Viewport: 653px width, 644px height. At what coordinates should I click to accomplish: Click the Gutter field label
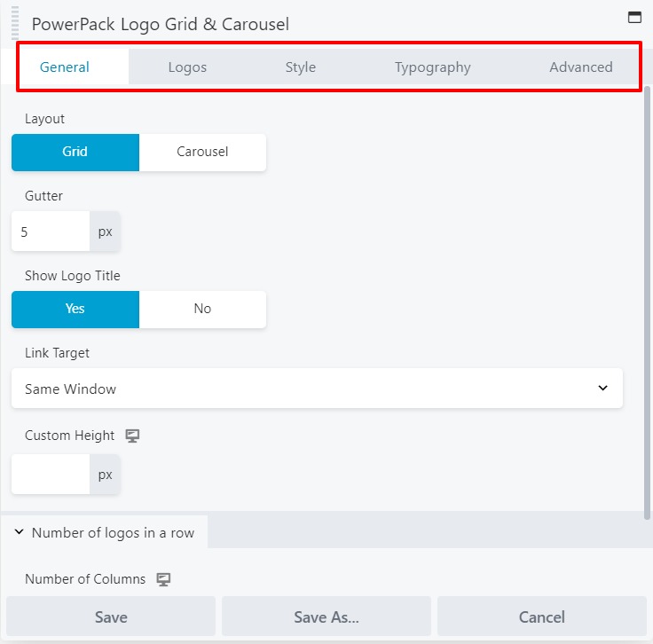43,196
